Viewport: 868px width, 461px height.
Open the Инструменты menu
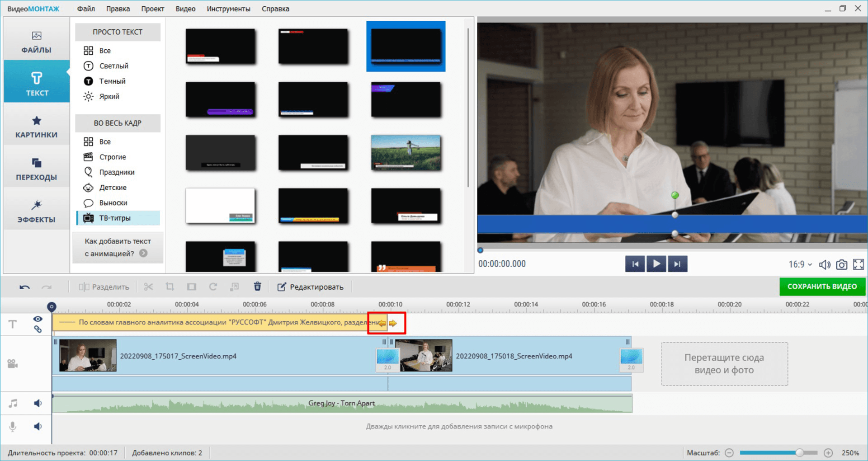point(228,9)
